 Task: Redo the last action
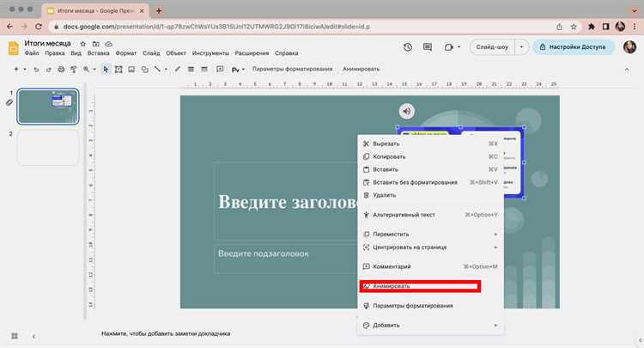coord(48,70)
